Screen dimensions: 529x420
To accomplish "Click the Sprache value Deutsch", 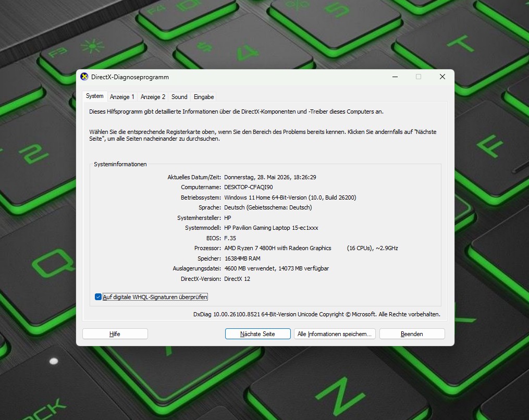I will (x=268, y=207).
